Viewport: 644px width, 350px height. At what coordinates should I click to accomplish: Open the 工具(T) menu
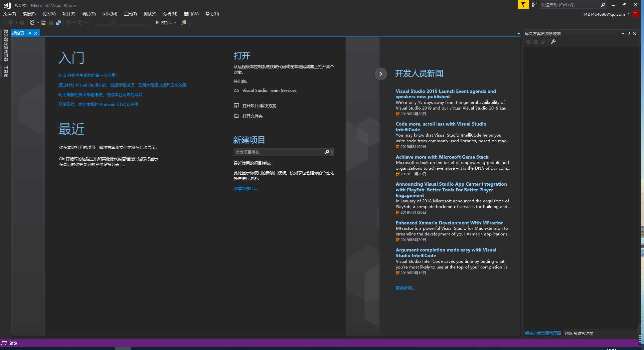(x=130, y=14)
